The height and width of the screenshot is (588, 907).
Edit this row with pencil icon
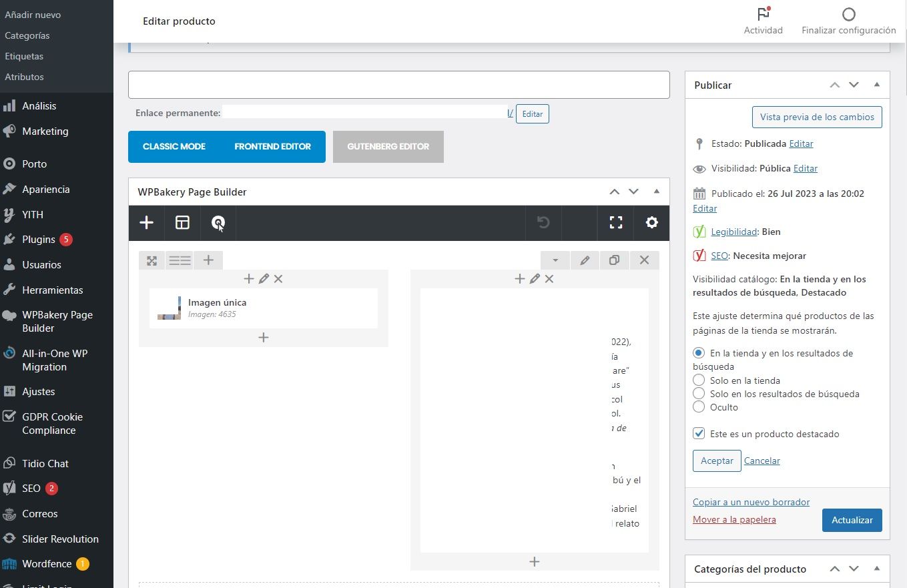pyautogui.click(x=585, y=260)
